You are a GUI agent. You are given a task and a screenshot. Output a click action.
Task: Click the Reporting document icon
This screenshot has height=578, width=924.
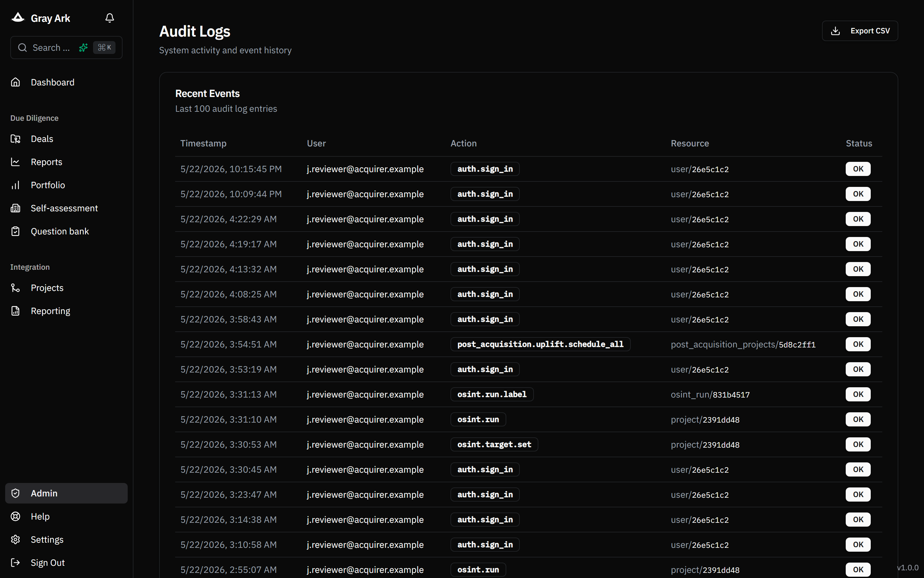click(15, 311)
